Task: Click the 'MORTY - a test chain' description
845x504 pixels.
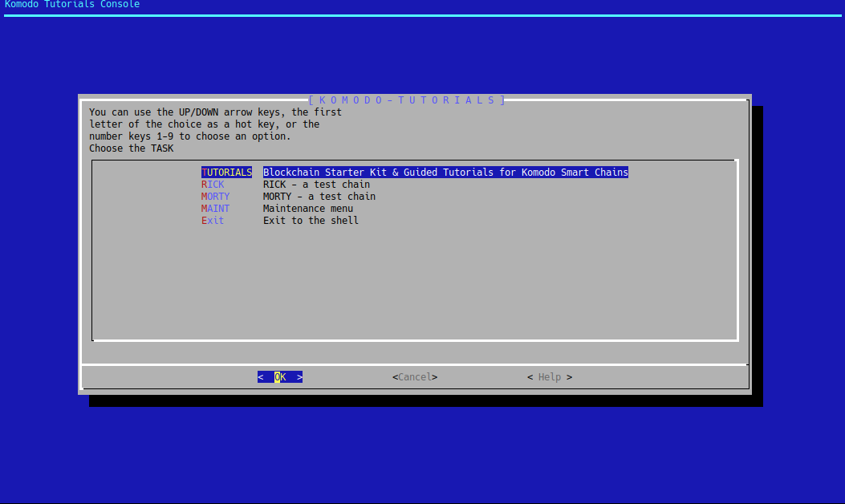Action: 319,197
